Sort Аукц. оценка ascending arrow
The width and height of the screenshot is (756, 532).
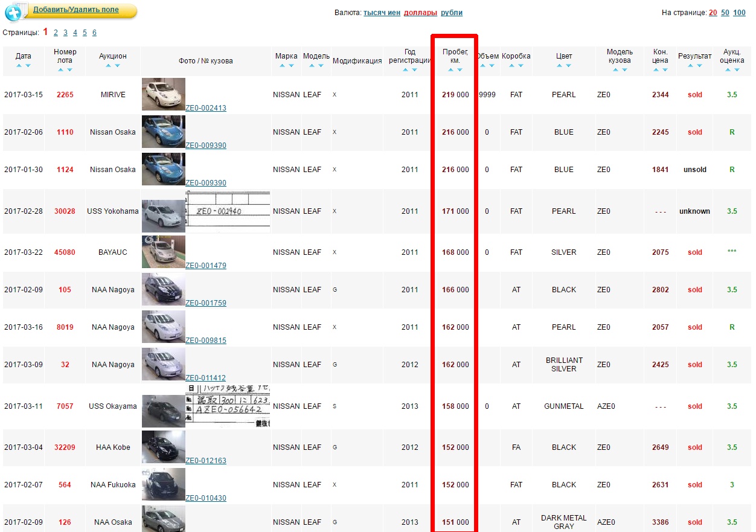click(728, 69)
